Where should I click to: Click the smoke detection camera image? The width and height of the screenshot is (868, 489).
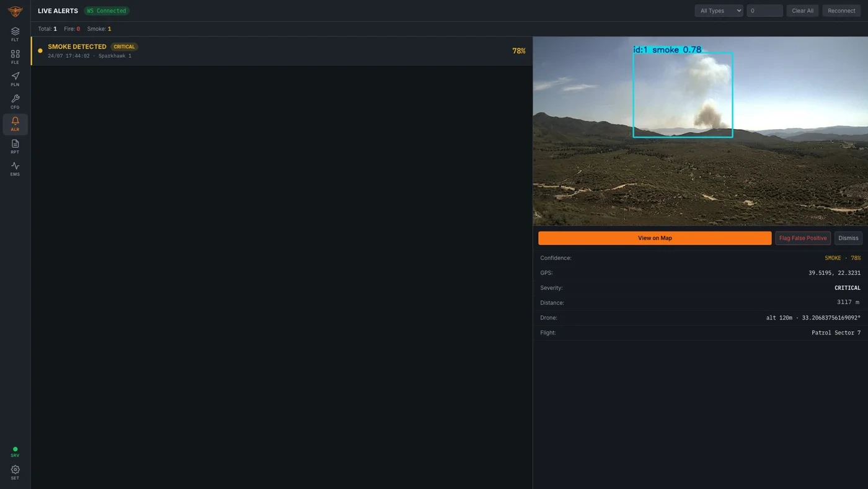(700, 131)
